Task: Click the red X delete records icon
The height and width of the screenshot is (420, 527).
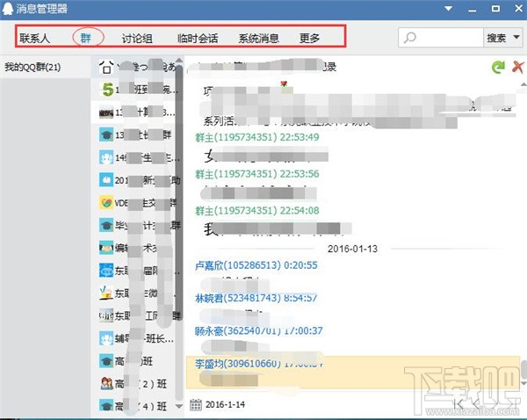Action: click(x=517, y=67)
